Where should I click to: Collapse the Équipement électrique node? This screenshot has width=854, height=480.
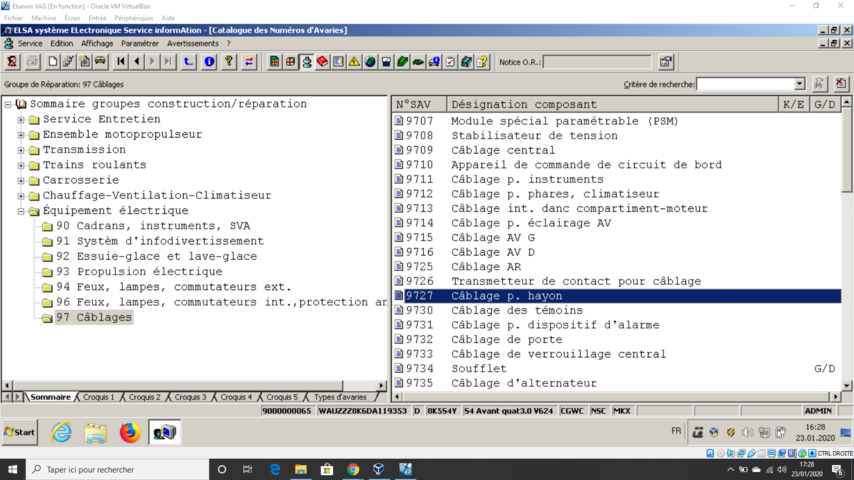click(x=21, y=211)
